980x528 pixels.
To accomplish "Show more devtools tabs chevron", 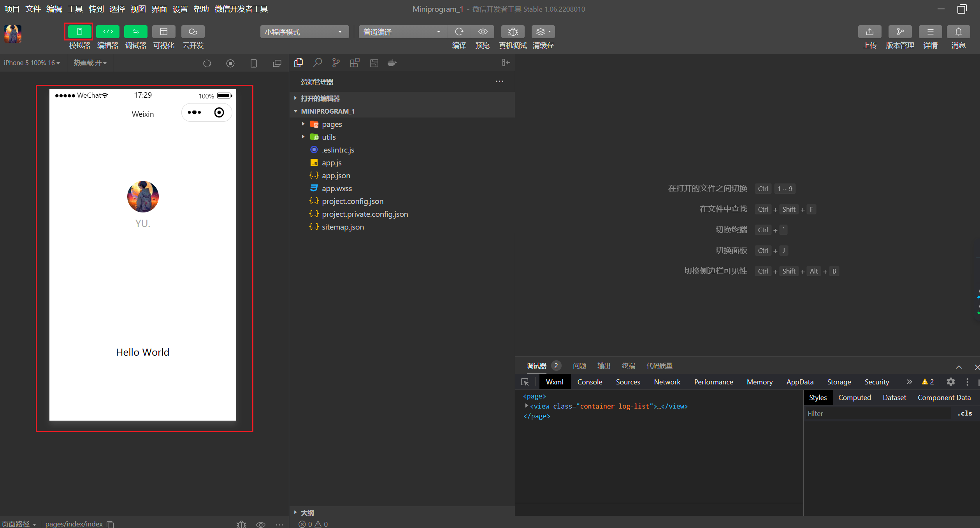I will coord(909,382).
